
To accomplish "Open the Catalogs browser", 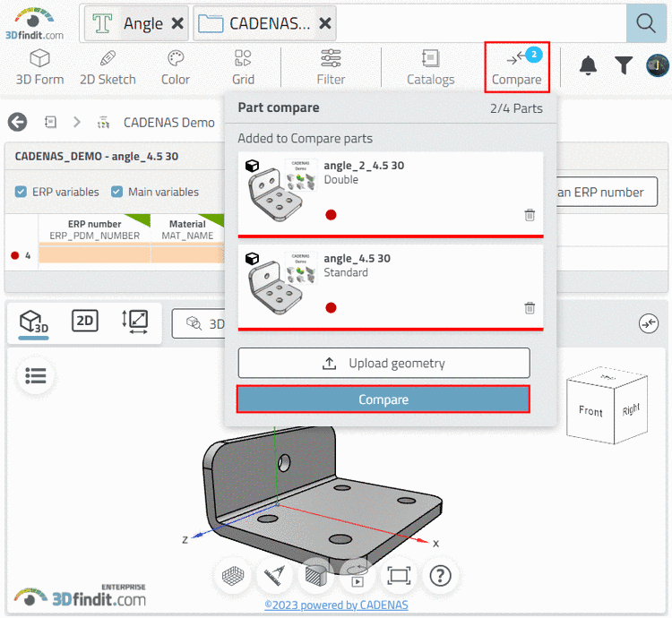I will 430,68.
